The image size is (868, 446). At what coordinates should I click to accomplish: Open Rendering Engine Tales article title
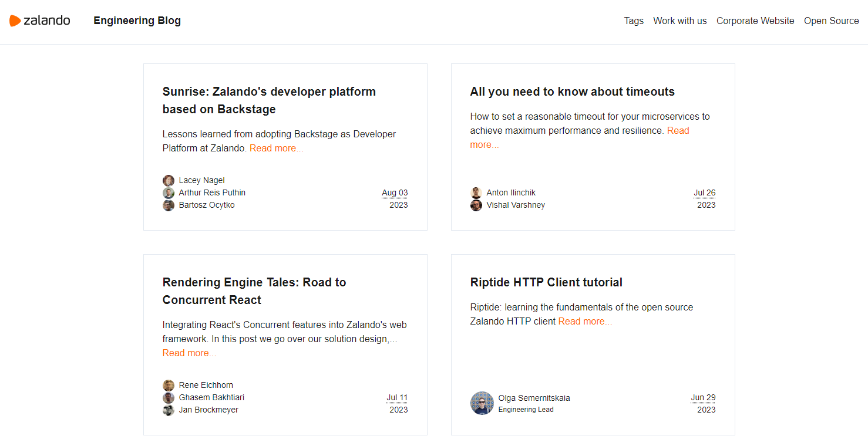click(254, 291)
